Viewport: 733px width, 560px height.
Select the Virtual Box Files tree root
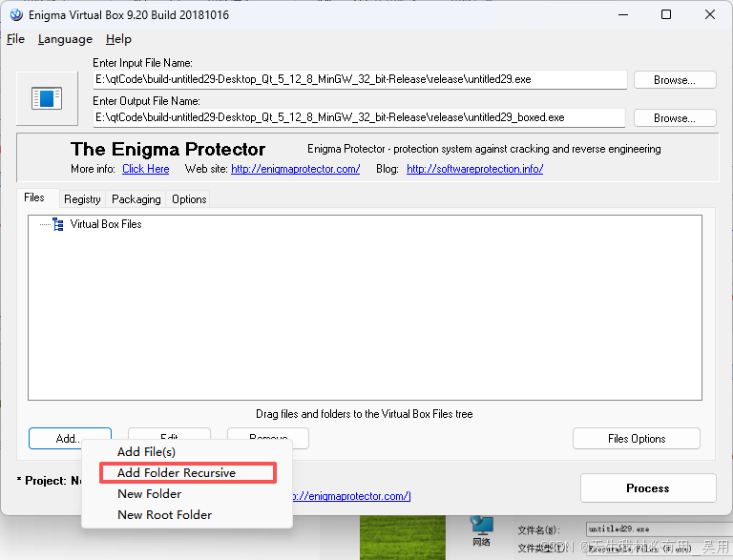[x=106, y=224]
